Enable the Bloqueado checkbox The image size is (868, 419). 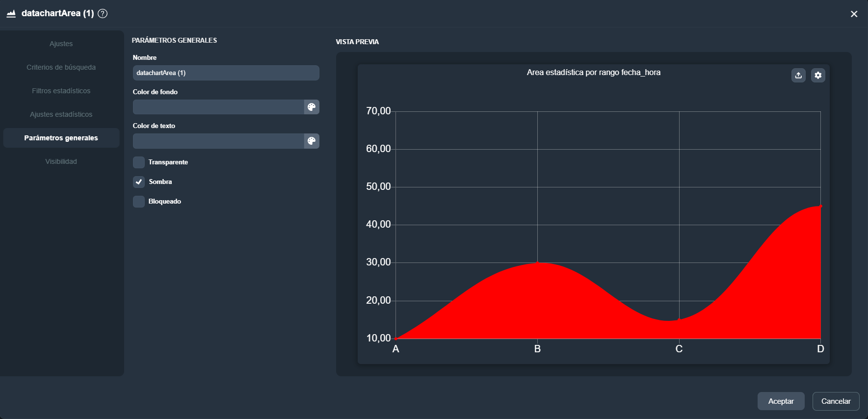point(139,202)
